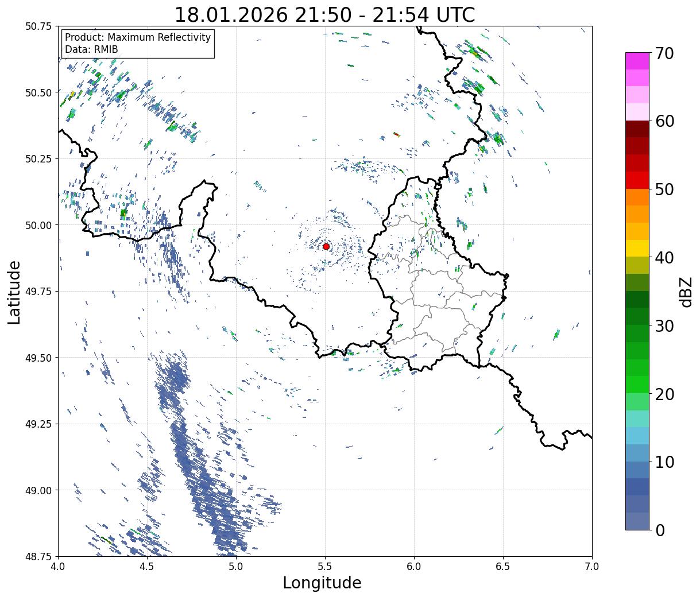Click the longitude tick label 4.0
Image resolution: width=700 pixels, height=597 pixels.
pos(59,567)
